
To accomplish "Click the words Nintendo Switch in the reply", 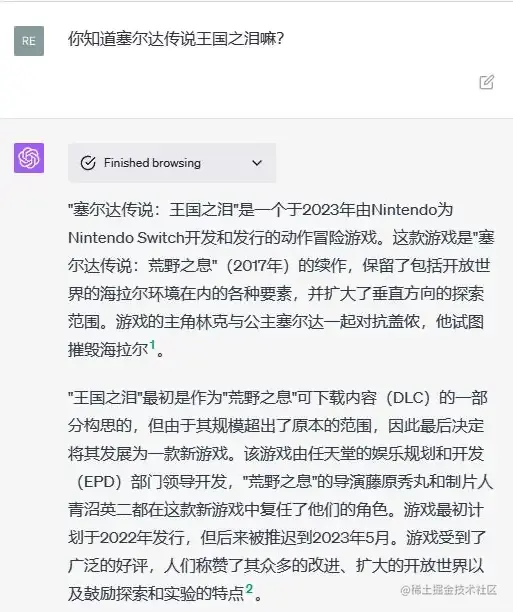I will pyautogui.click(x=126, y=238).
